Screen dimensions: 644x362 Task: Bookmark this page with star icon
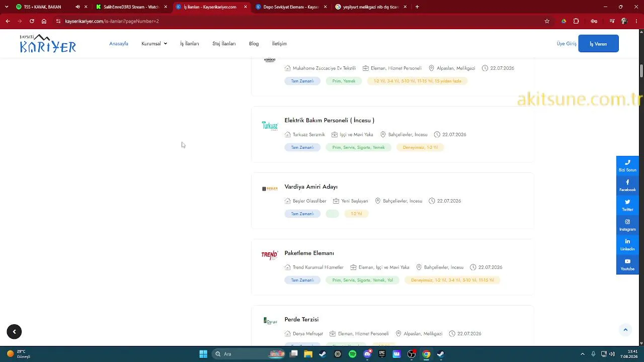pos(547,21)
